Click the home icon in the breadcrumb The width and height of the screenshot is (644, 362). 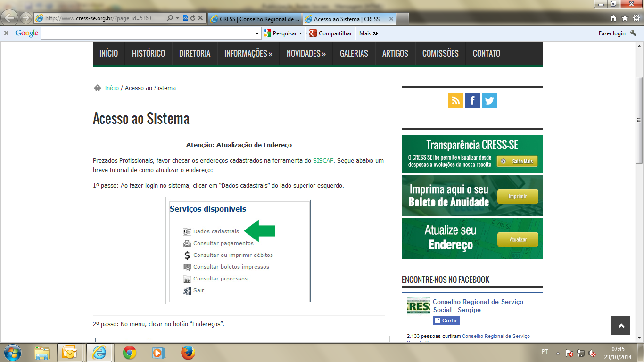(x=98, y=88)
